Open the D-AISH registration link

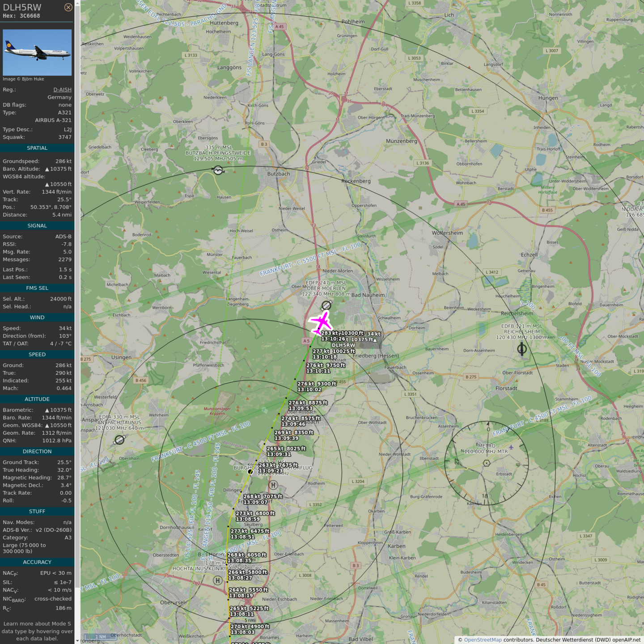pyautogui.click(x=62, y=89)
